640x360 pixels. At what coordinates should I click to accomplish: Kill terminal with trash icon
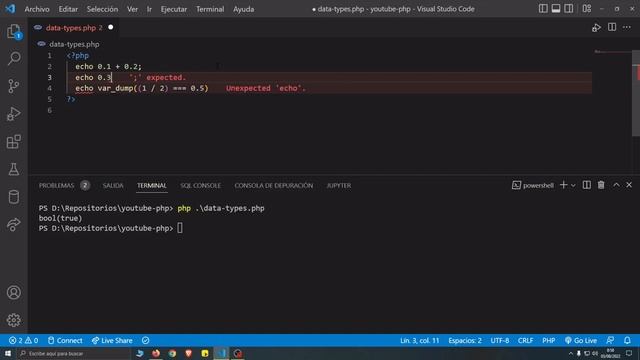[x=601, y=185]
